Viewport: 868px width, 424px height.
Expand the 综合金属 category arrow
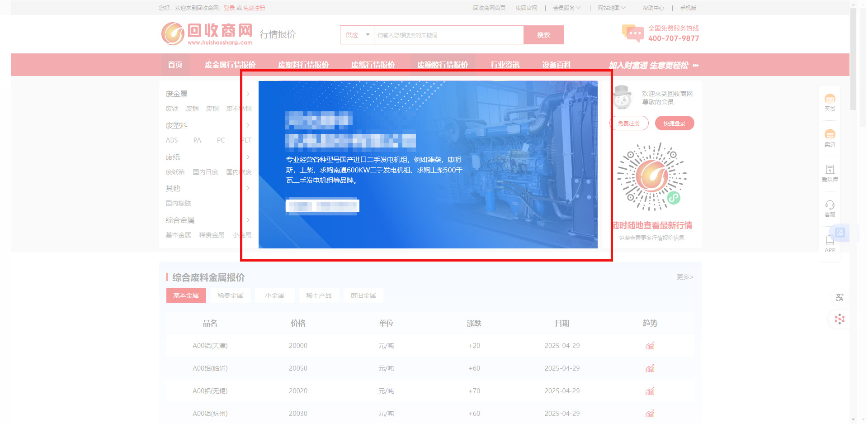248,220
